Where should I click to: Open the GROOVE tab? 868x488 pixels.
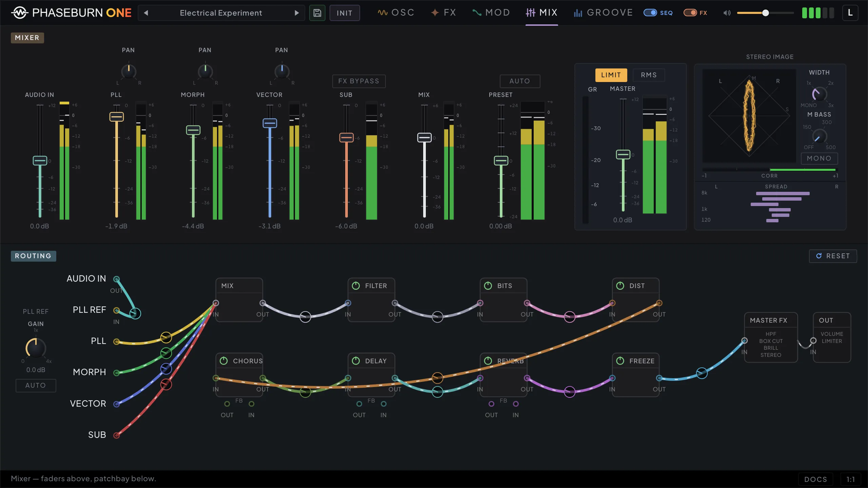click(603, 13)
